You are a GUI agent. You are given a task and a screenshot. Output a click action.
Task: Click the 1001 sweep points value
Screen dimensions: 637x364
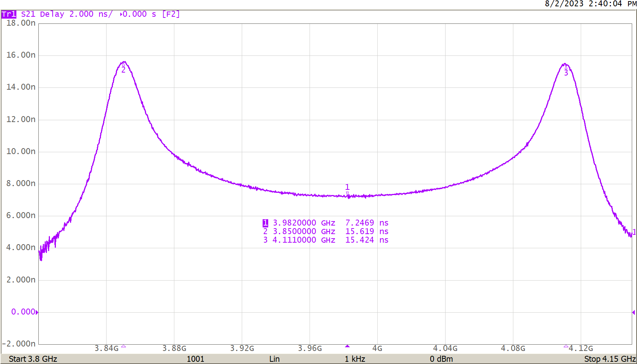pyautogui.click(x=196, y=359)
